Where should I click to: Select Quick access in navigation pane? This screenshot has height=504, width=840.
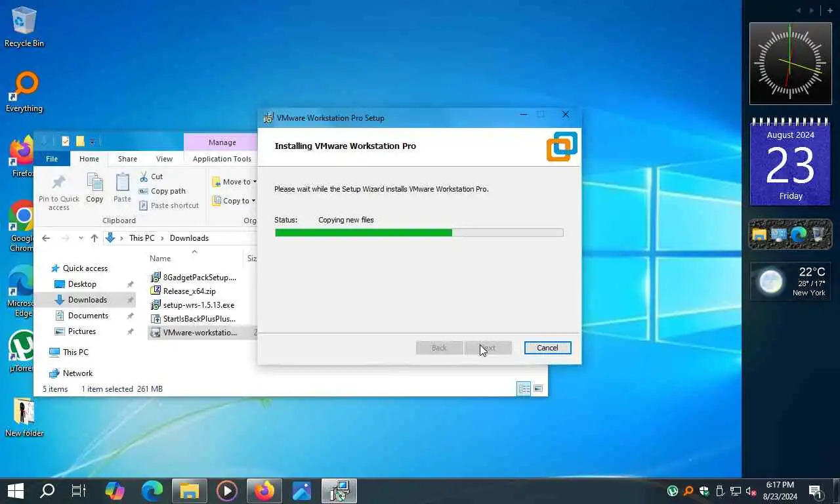(85, 268)
